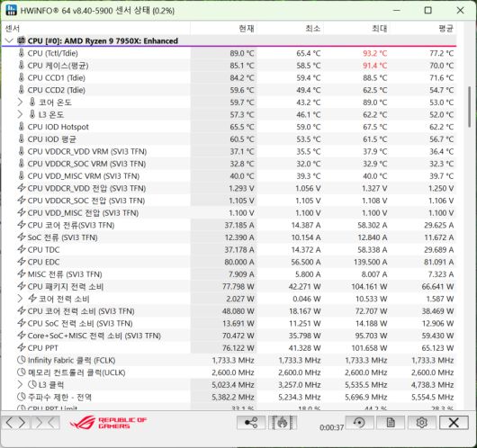This screenshot has width=477, height=448.
Task: Click the current value 5,382.2 MHz
Action: (x=233, y=397)
